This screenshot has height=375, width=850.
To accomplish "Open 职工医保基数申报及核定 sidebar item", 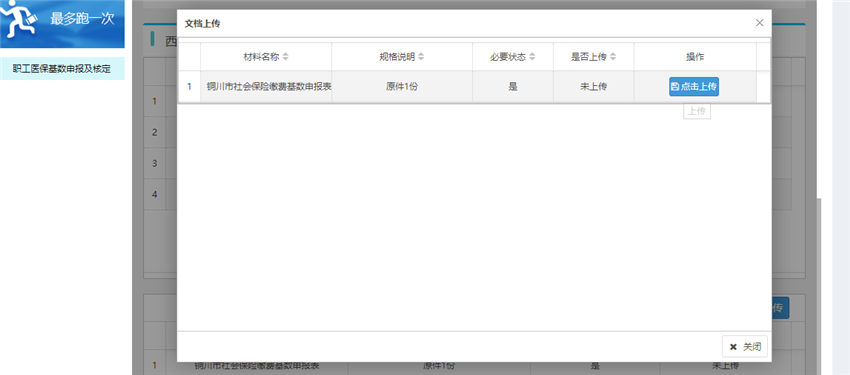I will pos(62,69).
